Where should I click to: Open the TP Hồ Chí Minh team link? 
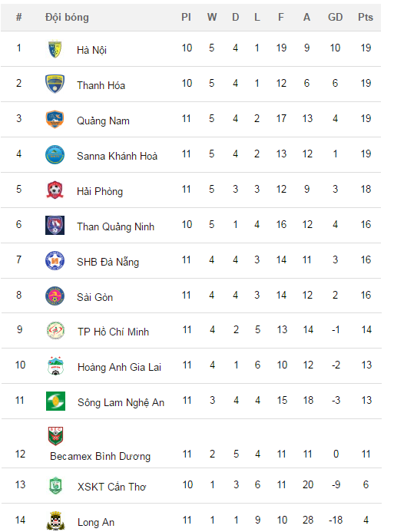pos(114,332)
